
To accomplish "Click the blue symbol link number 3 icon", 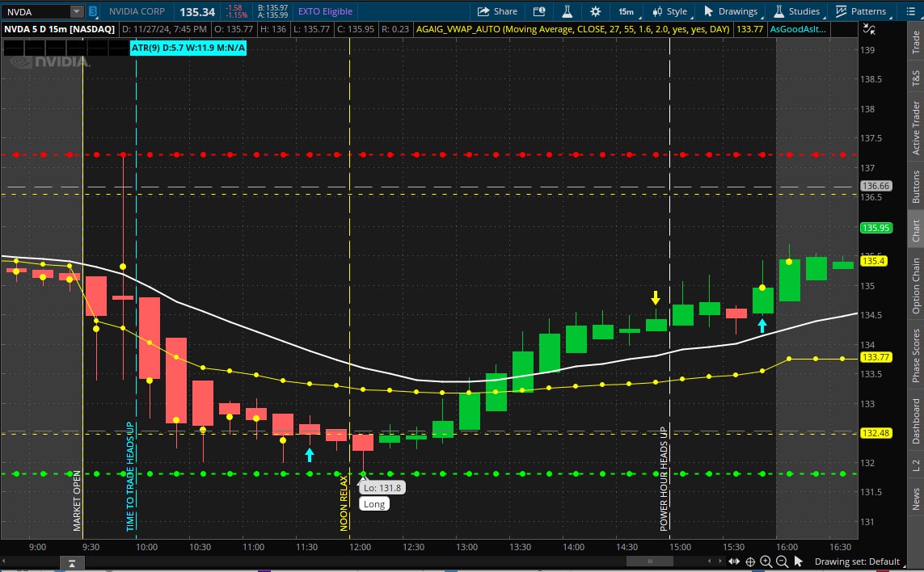I will tap(92, 11).
